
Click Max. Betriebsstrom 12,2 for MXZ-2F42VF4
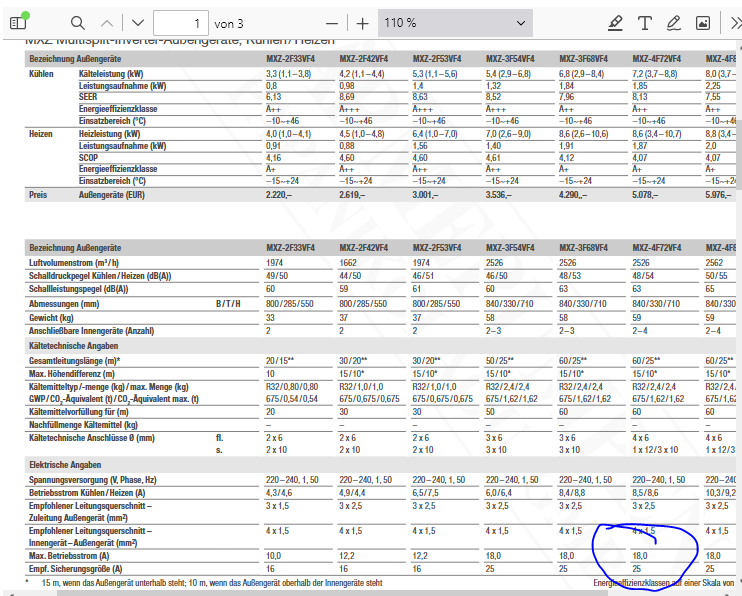coord(346,556)
